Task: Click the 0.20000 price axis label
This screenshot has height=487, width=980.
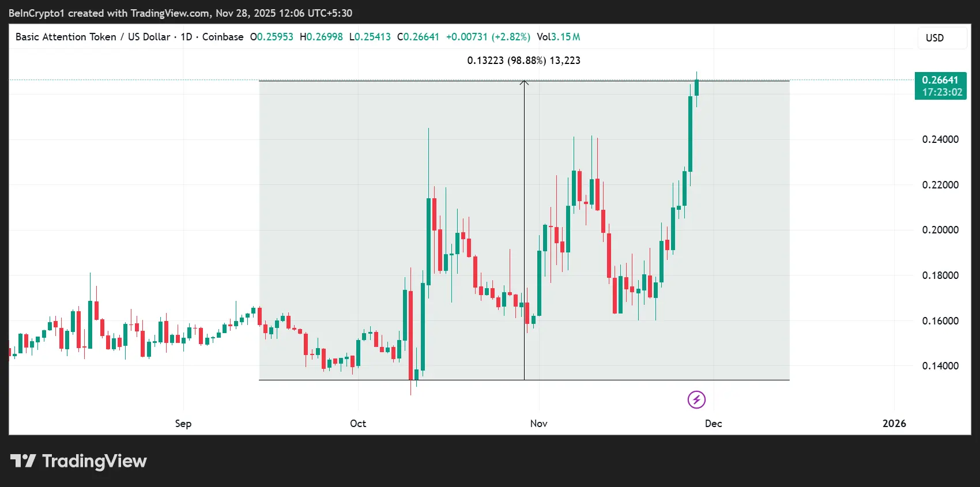Action: [x=940, y=230]
